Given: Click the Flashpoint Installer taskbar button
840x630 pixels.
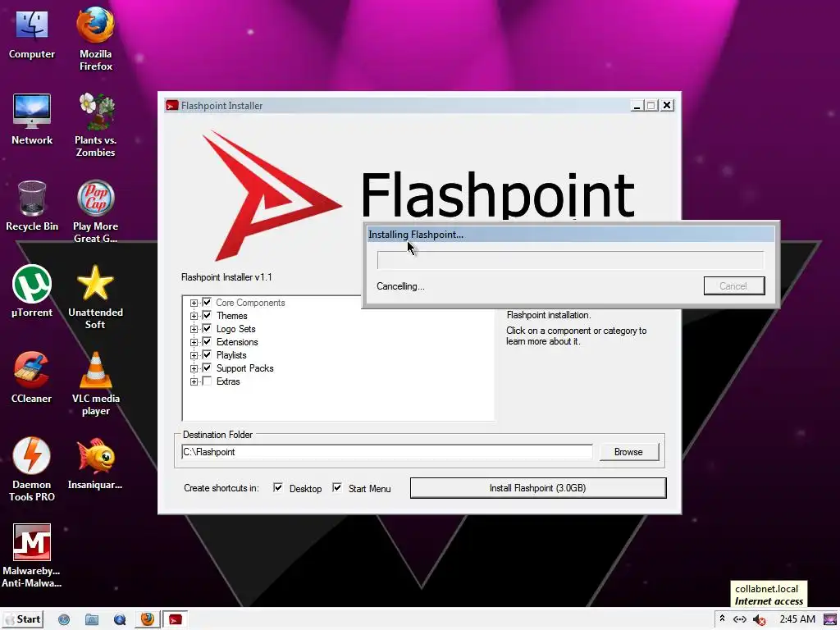Looking at the screenshot, I should point(176,620).
